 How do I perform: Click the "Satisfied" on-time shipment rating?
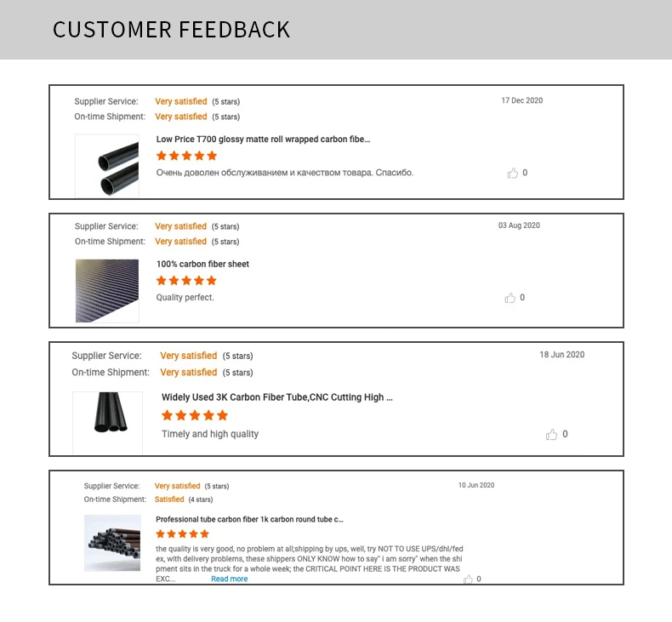click(169, 499)
